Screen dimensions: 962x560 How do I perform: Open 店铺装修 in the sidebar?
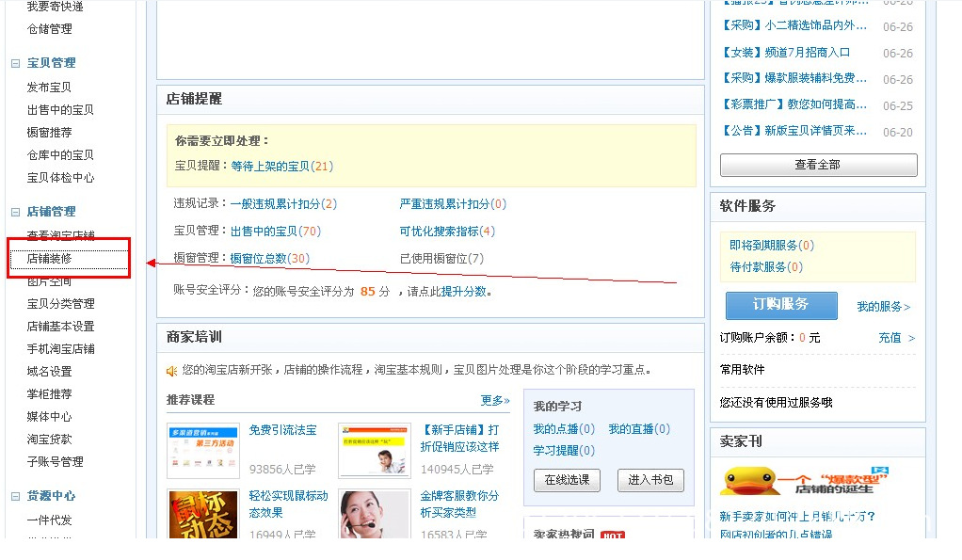point(52,257)
